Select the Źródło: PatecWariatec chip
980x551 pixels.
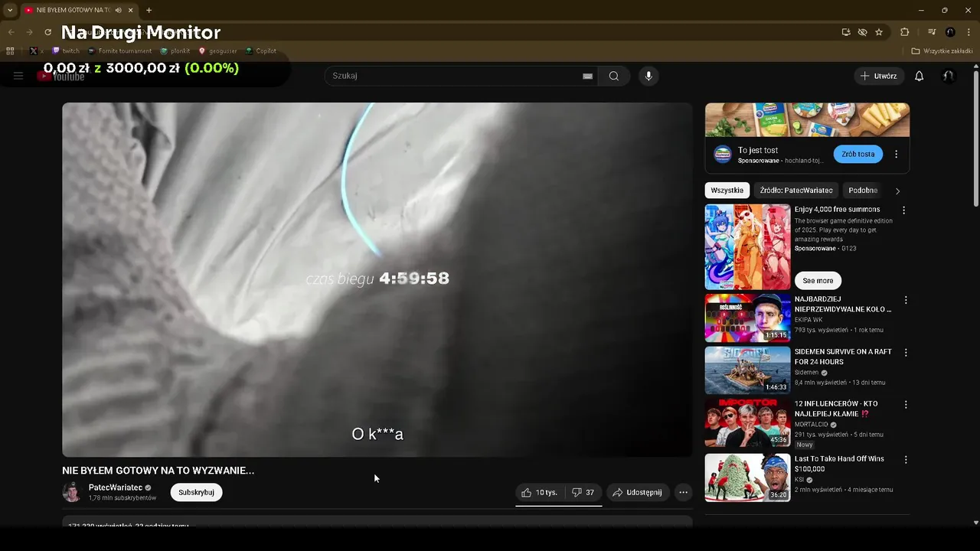tap(796, 190)
